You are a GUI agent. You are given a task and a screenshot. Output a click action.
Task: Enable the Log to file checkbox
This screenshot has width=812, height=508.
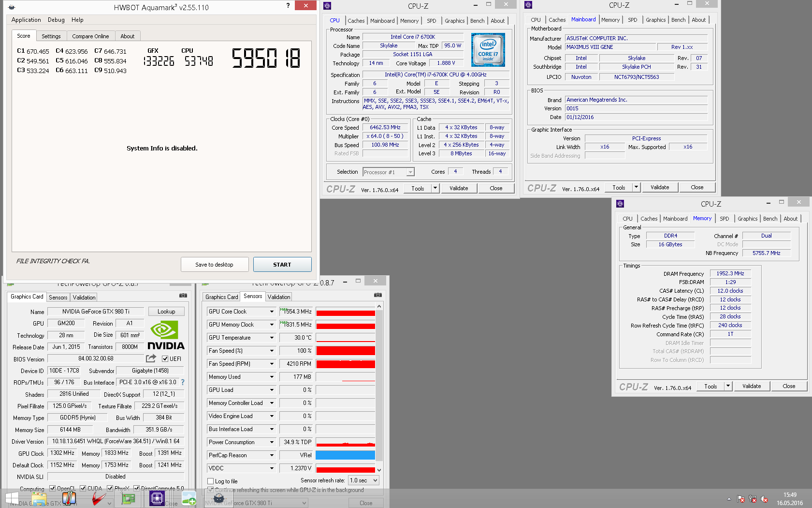[211, 481]
